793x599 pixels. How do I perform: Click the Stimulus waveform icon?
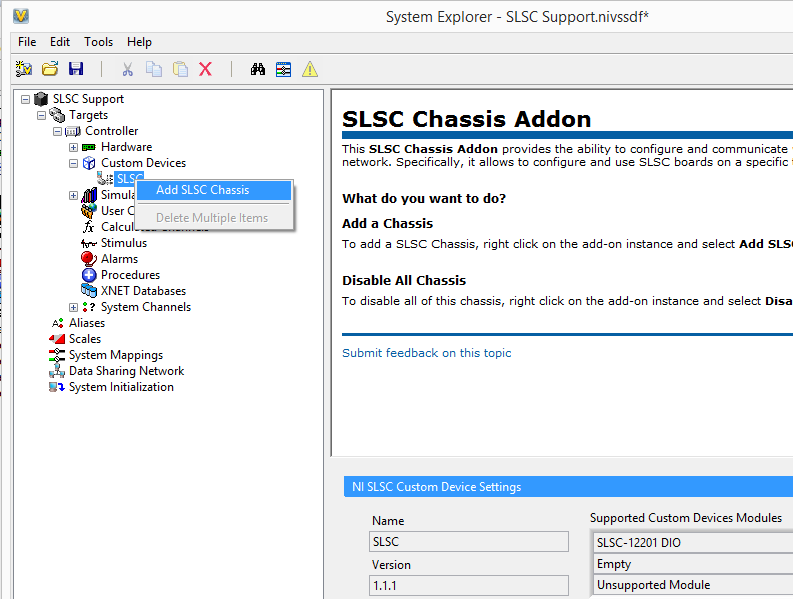point(89,243)
